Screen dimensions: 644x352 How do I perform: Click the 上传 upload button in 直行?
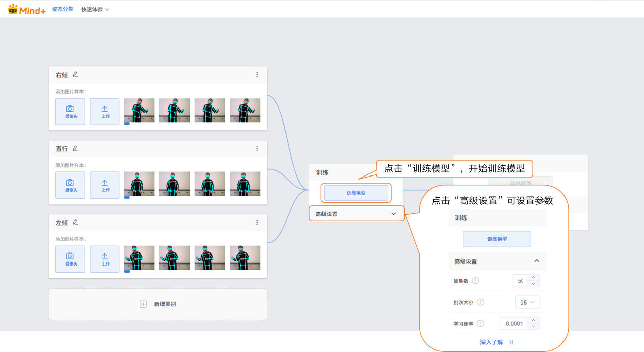pyautogui.click(x=105, y=185)
